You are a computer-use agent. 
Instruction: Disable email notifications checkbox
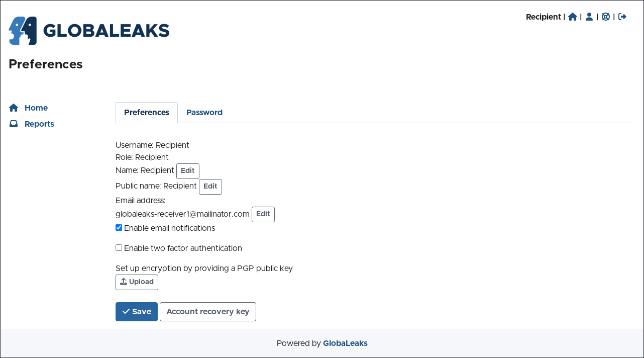pyautogui.click(x=119, y=228)
